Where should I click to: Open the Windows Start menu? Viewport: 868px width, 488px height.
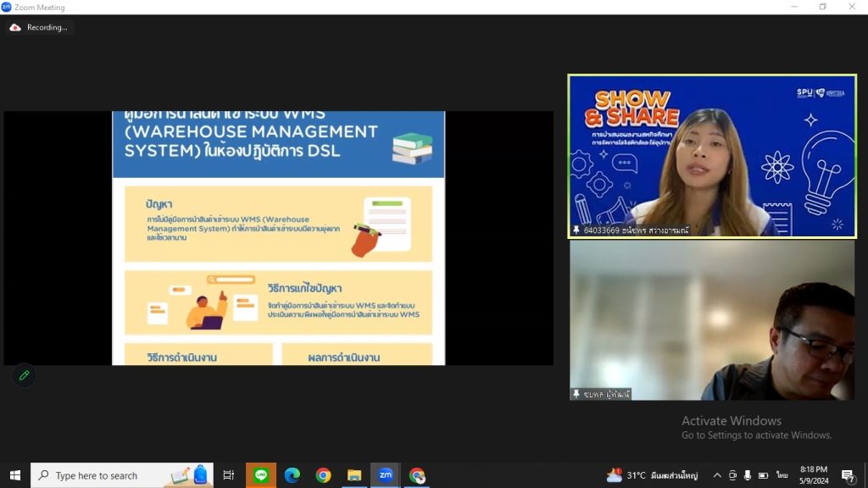pos(15,475)
